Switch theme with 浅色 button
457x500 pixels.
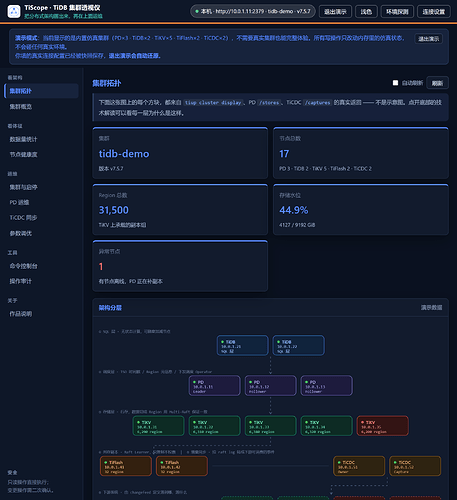coord(366,12)
